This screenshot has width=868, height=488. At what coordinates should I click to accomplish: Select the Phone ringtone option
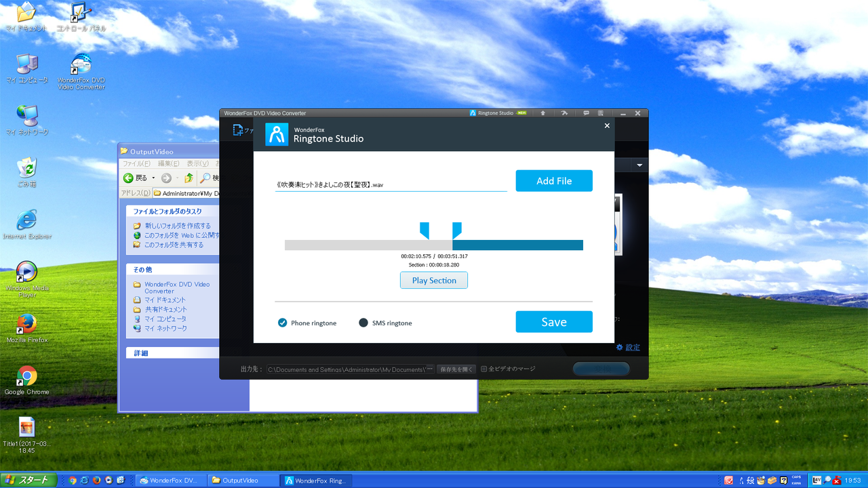point(307,323)
